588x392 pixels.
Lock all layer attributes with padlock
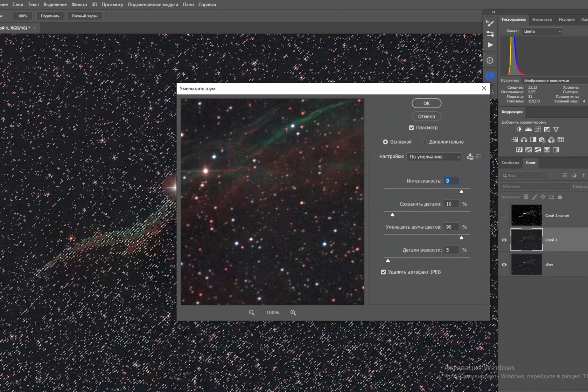click(x=560, y=197)
